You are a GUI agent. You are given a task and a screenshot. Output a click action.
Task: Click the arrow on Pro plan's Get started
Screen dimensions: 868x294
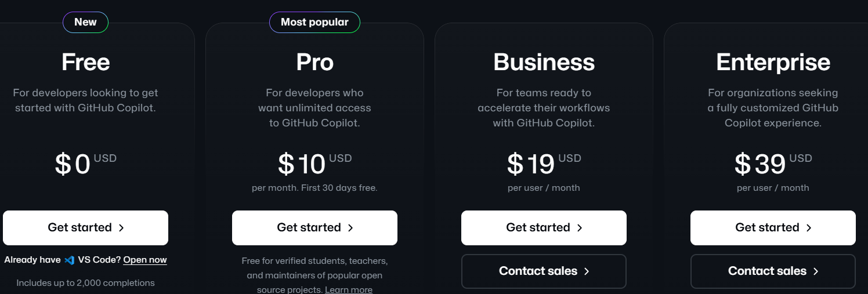[x=350, y=228]
